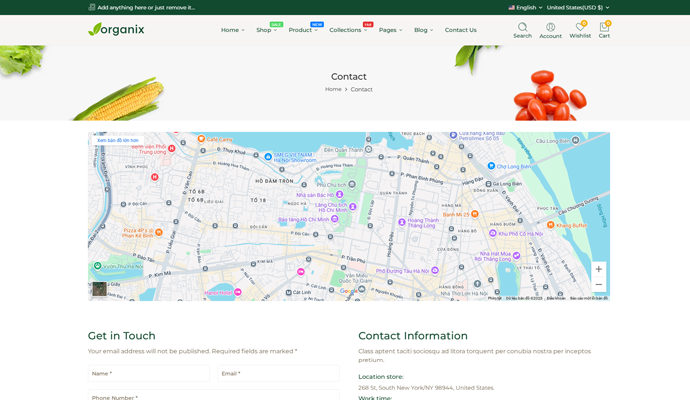Expand the Shop menu
Image resolution: width=690 pixels, height=400 pixels.
pyautogui.click(x=265, y=30)
